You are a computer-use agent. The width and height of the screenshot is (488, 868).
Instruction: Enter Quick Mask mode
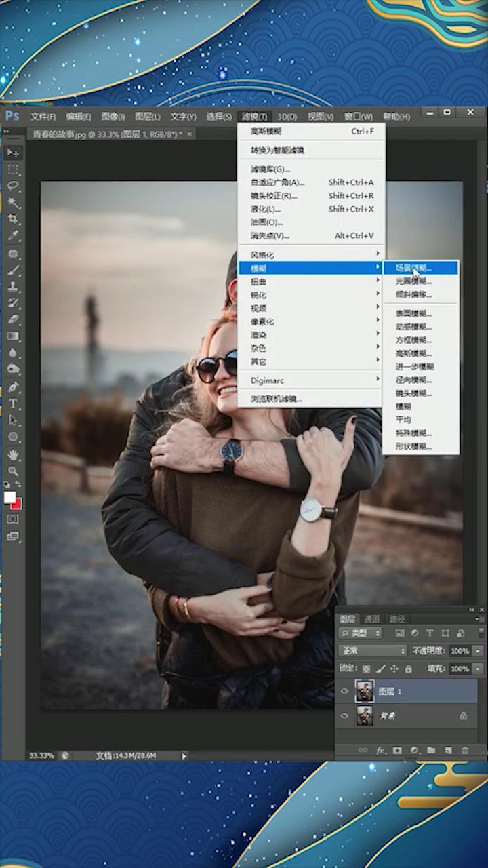tap(13, 519)
